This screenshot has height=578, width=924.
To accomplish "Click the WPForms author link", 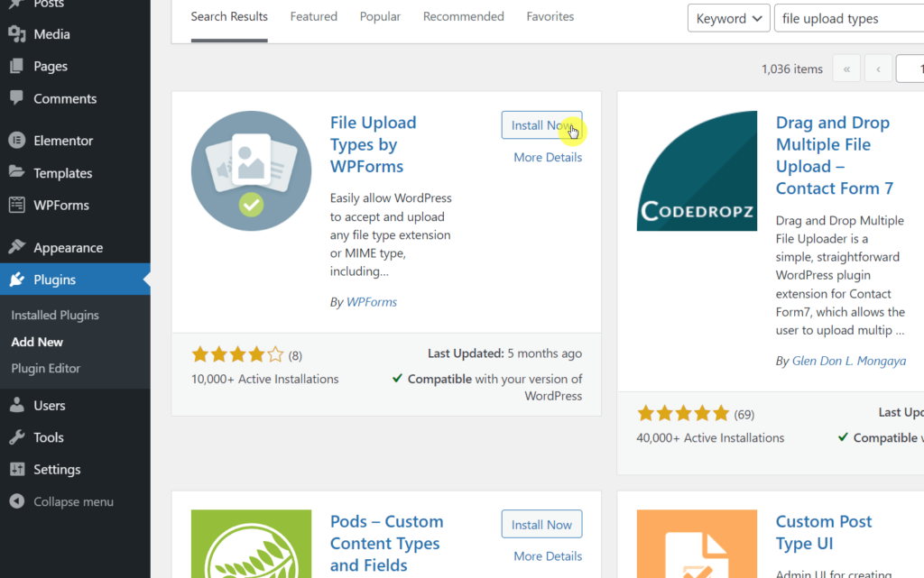I will 371,301.
